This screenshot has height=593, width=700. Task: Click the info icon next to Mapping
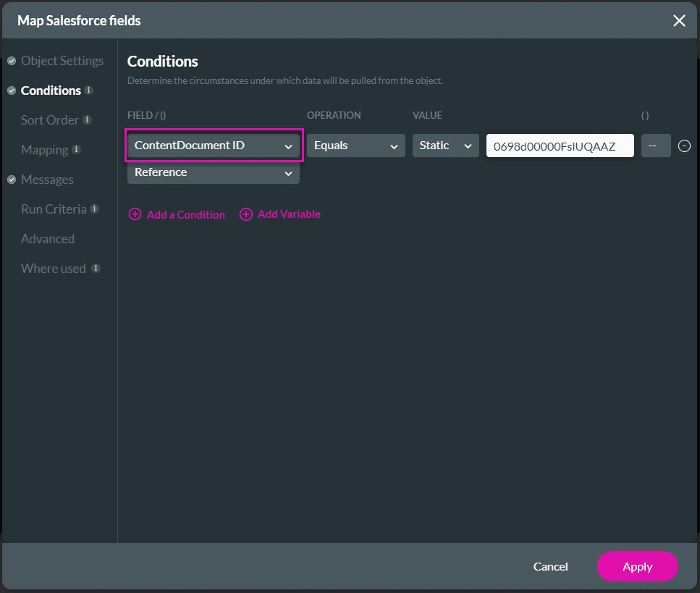[77, 150]
